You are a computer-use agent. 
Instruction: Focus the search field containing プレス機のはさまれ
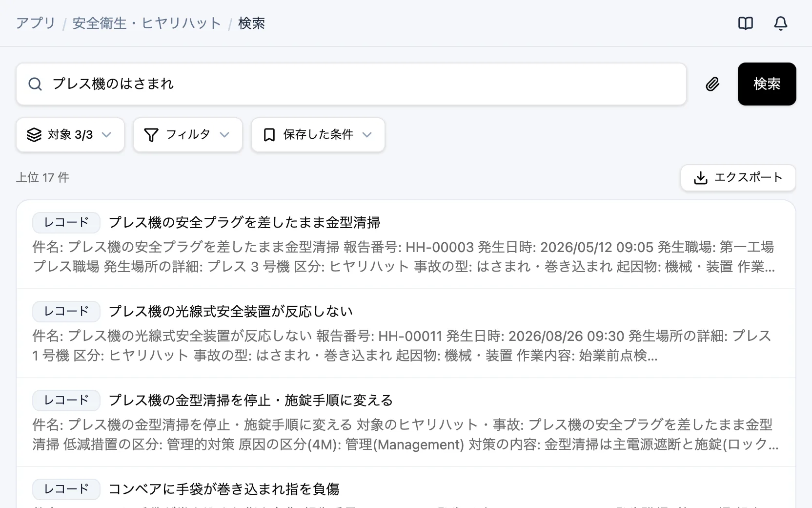tap(351, 84)
